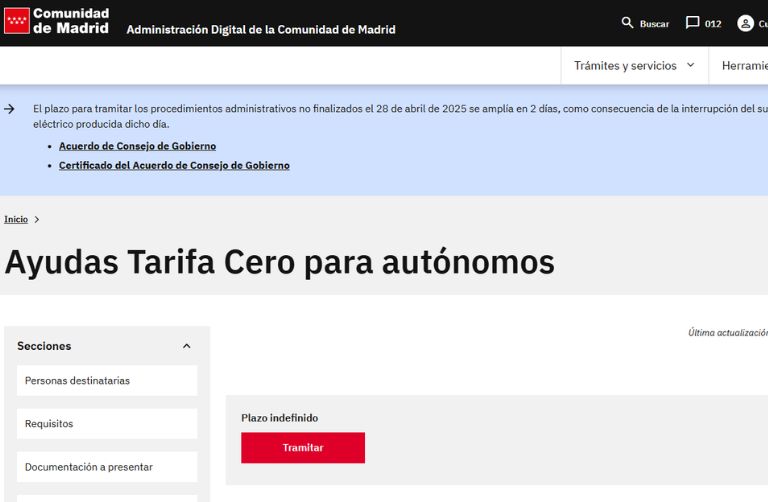
Task: Click the Plazo indefinido text
Action: click(x=279, y=418)
